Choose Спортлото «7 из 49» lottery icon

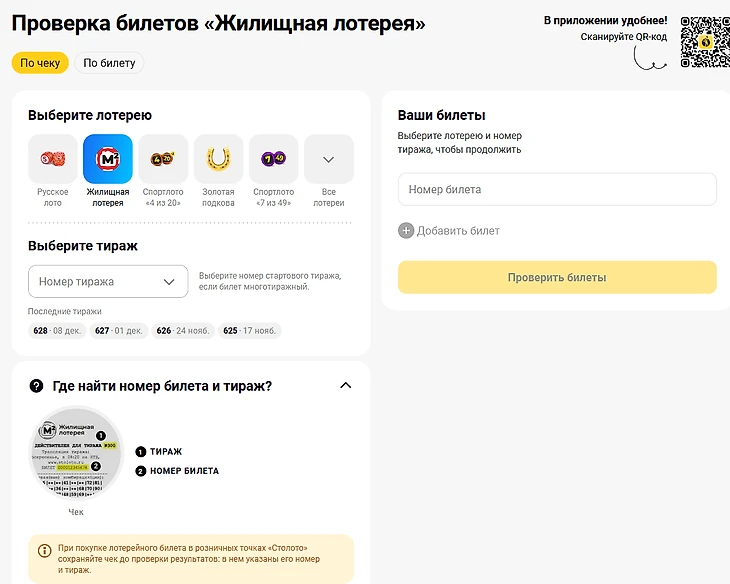(273, 159)
